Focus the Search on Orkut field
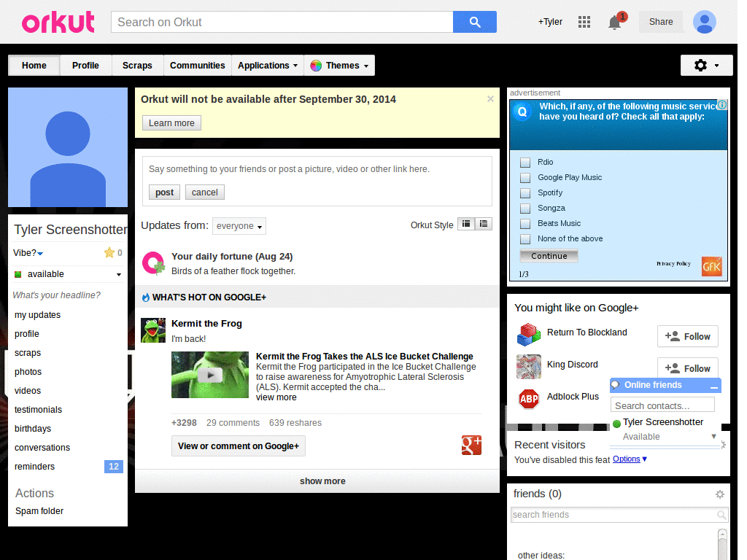Screen dimensions: 747x560 point(282,22)
